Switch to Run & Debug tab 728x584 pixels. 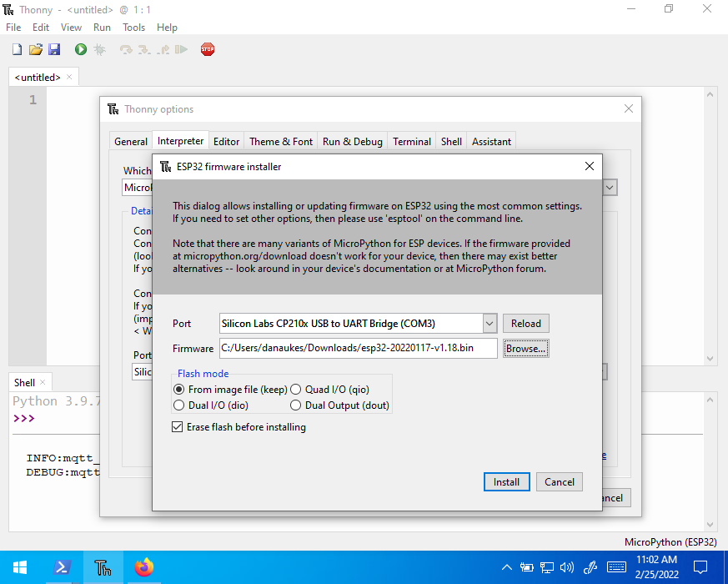[x=353, y=141]
